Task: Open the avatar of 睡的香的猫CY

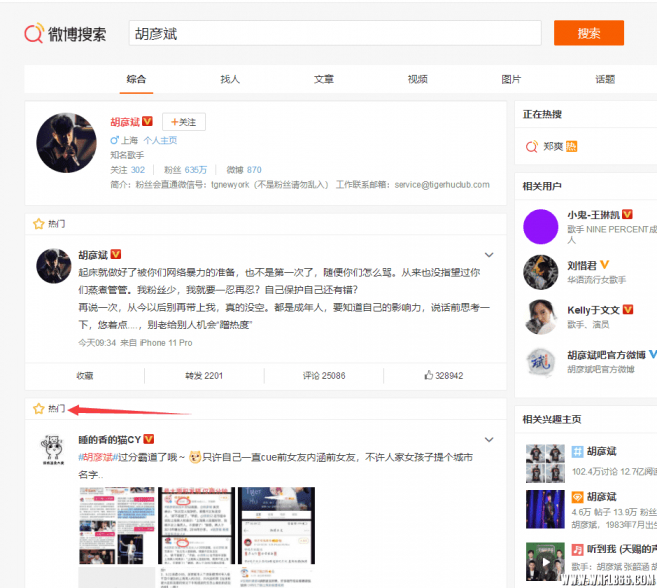Action: (53, 449)
